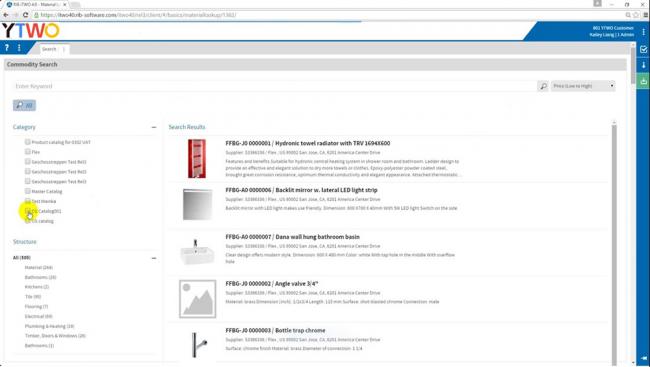This screenshot has height=367, width=650.
Task: Open help with the question mark icon
Action: coord(7,48)
